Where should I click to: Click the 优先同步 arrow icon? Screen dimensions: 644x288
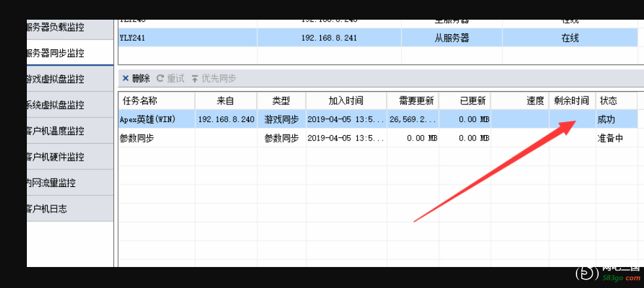195,78
